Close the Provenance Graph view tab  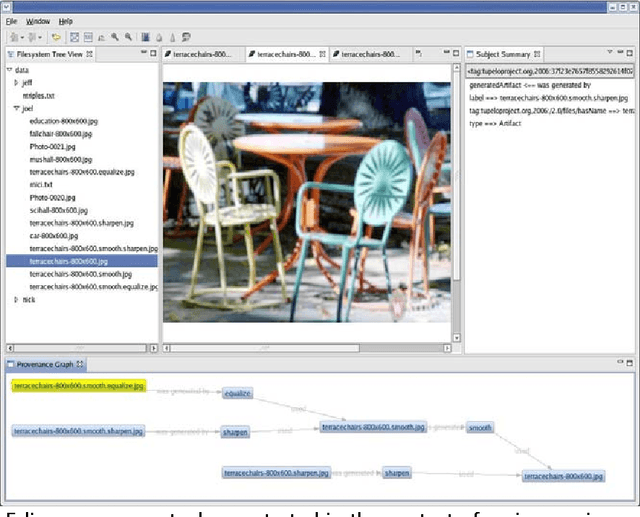[x=82, y=364]
